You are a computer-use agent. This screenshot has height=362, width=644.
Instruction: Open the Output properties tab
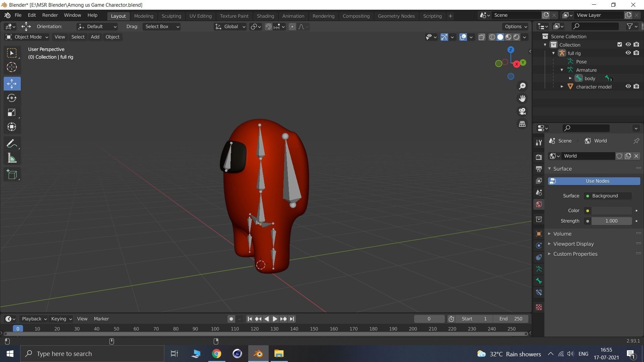coord(539,169)
